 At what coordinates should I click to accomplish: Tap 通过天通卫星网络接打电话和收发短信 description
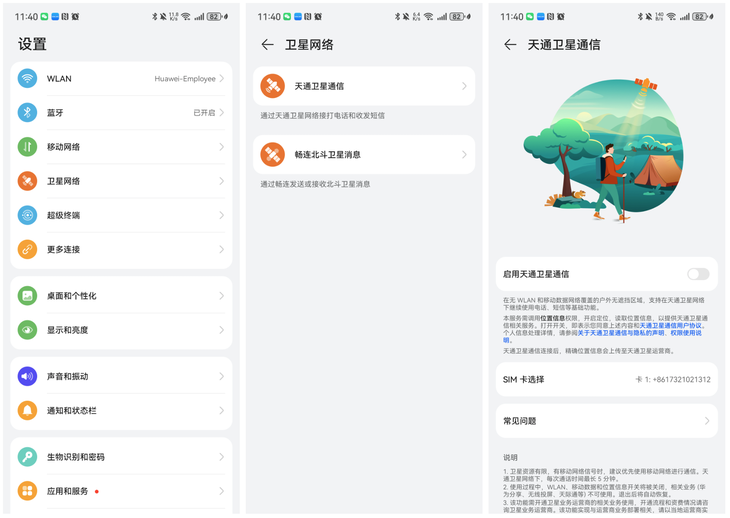pos(323,115)
